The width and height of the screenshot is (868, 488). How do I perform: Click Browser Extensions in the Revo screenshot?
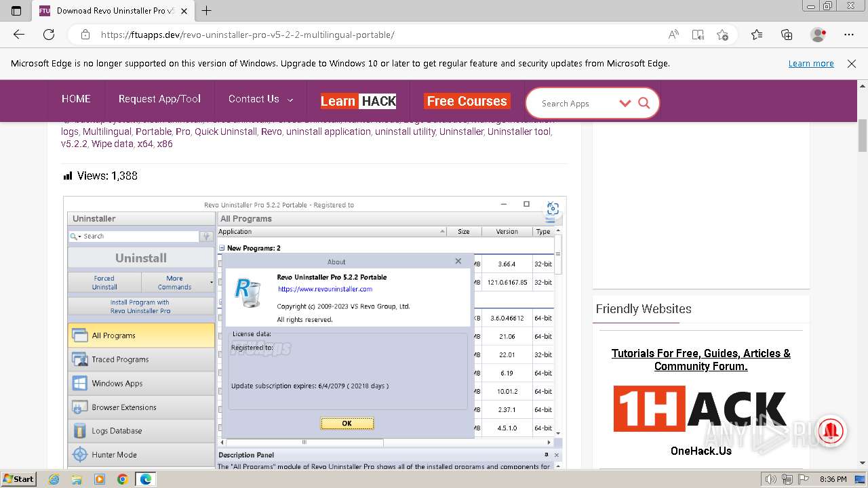click(141, 407)
